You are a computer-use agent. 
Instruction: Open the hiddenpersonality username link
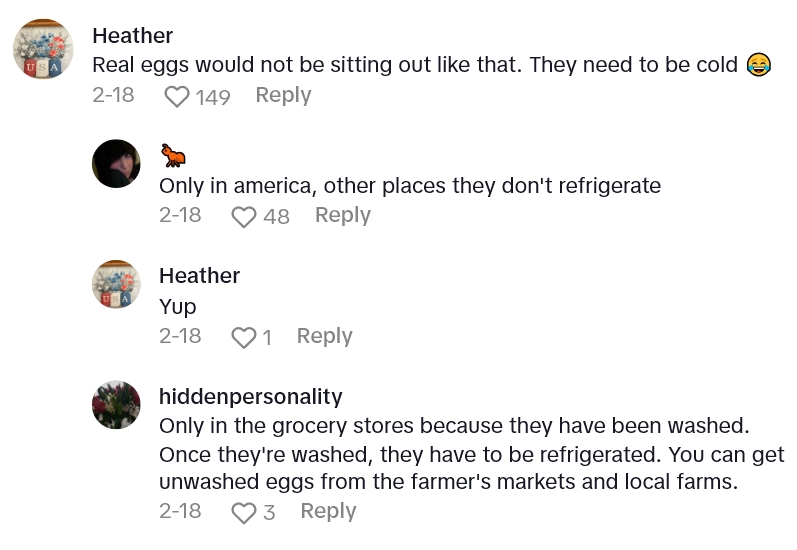click(x=251, y=396)
